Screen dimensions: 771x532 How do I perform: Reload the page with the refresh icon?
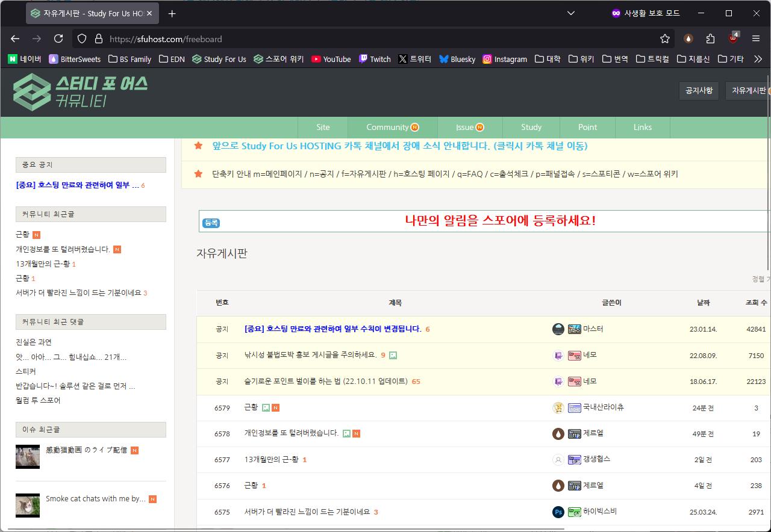click(x=58, y=39)
